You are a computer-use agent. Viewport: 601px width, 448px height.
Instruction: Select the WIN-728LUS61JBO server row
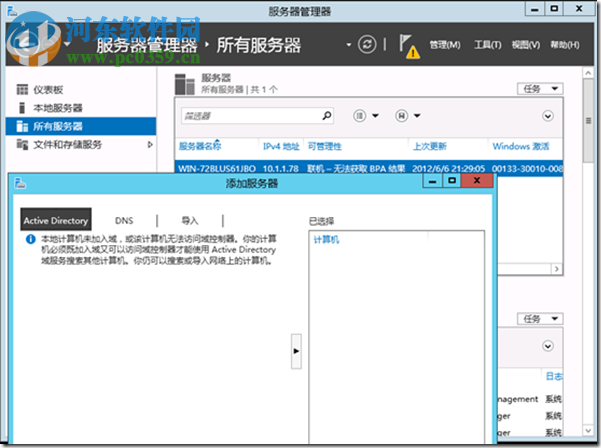pyautogui.click(x=369, y=168)
